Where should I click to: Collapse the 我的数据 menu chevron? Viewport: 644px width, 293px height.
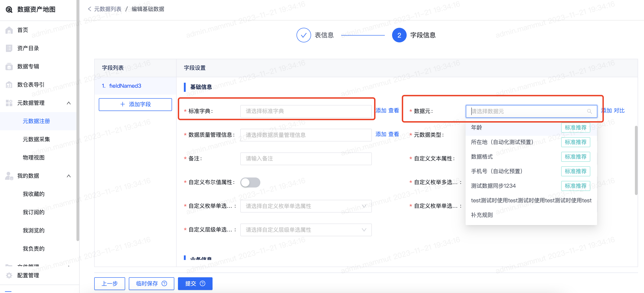point(69,176)
